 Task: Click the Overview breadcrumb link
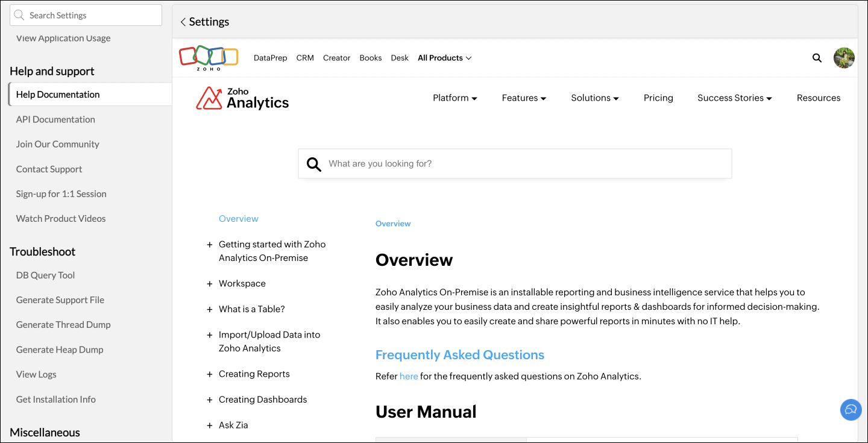(x=393, y=224)
